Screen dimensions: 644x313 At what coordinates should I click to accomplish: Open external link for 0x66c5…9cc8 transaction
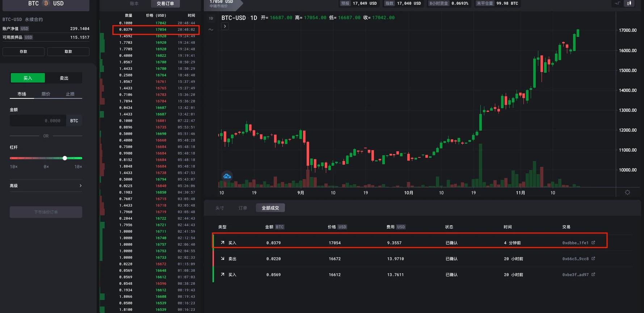(593, 259)
